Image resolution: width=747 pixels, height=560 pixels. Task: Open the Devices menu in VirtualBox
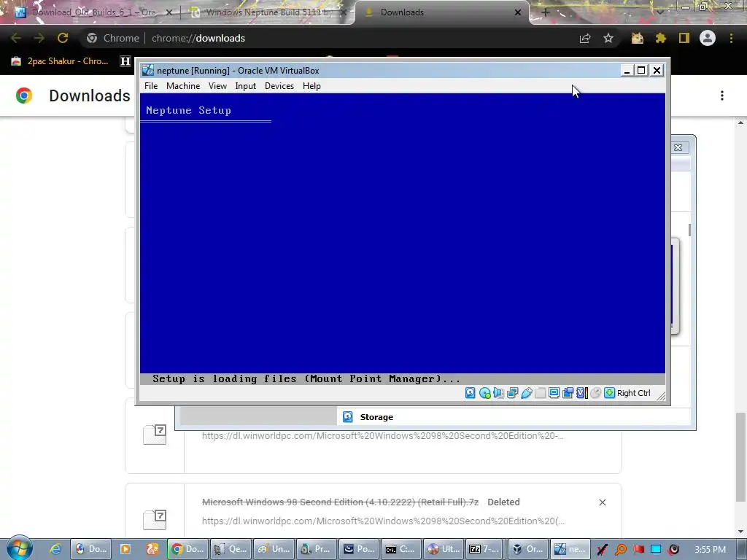[x=279, y=86]
